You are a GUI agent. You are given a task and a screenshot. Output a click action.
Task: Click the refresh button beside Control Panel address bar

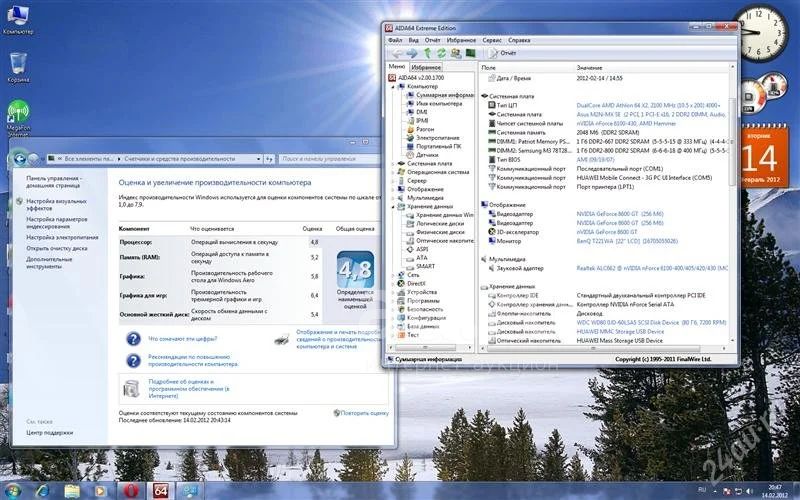pos(269,159)
